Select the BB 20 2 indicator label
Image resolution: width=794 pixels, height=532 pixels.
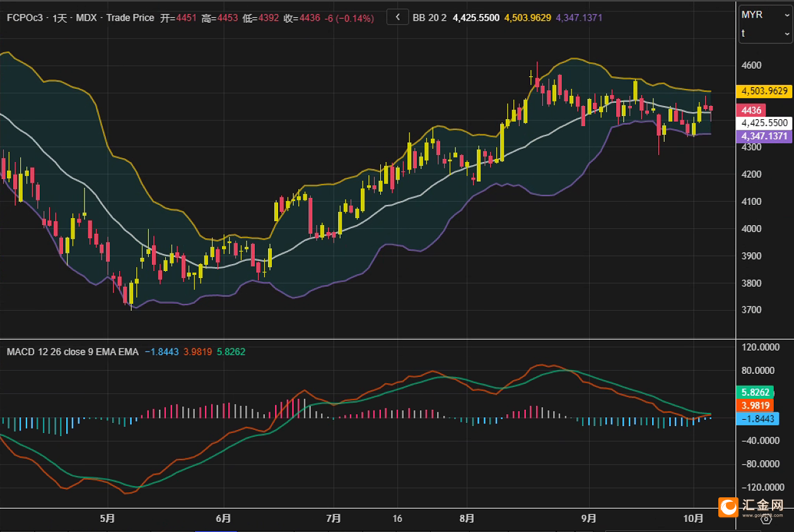pyautogui.click(x=429, y=18)
